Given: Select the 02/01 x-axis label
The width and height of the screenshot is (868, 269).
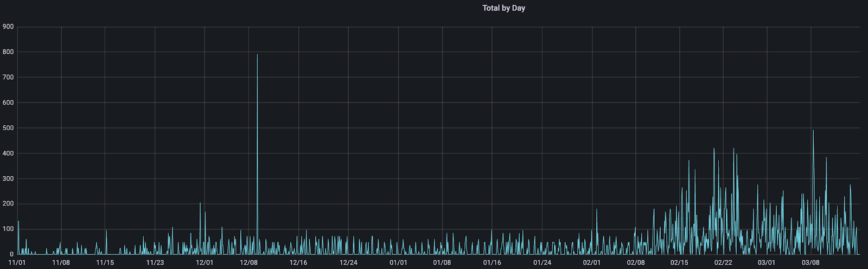Looking at the screenshot, I should pyautogui.click(x=592, y=262).
